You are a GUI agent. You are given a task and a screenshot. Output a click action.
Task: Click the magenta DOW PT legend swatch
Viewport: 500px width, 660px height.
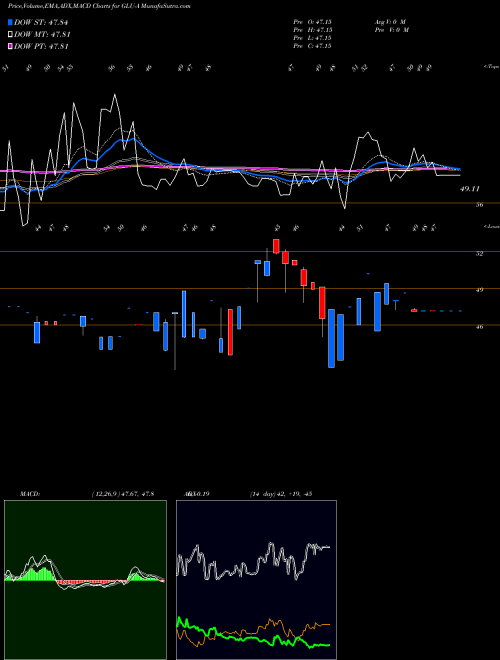[x=11, y=46]
